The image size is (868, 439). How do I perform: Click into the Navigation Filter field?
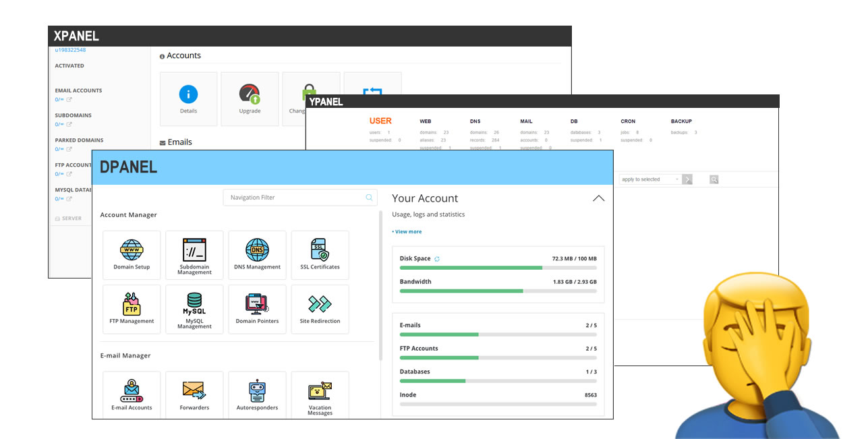300,198
